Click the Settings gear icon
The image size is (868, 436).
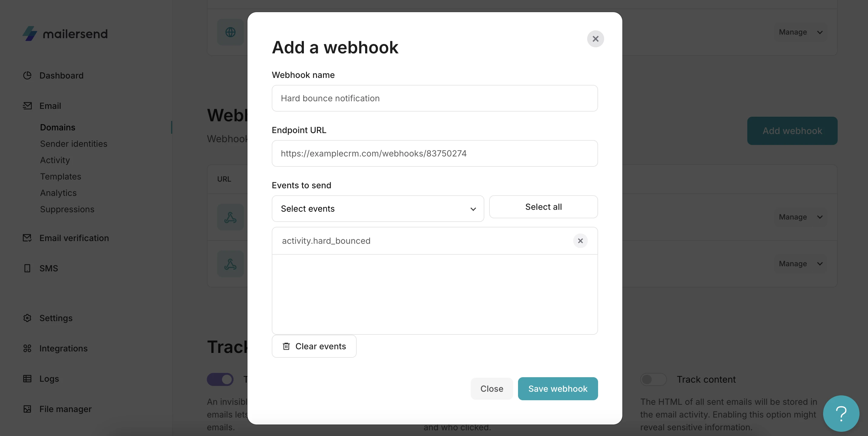click(x=27, y=318)
